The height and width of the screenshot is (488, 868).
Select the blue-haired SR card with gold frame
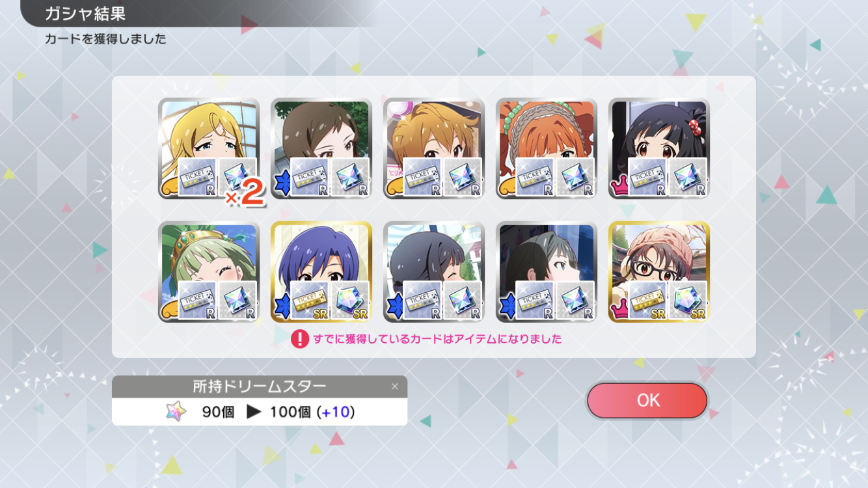coord(321,271)
